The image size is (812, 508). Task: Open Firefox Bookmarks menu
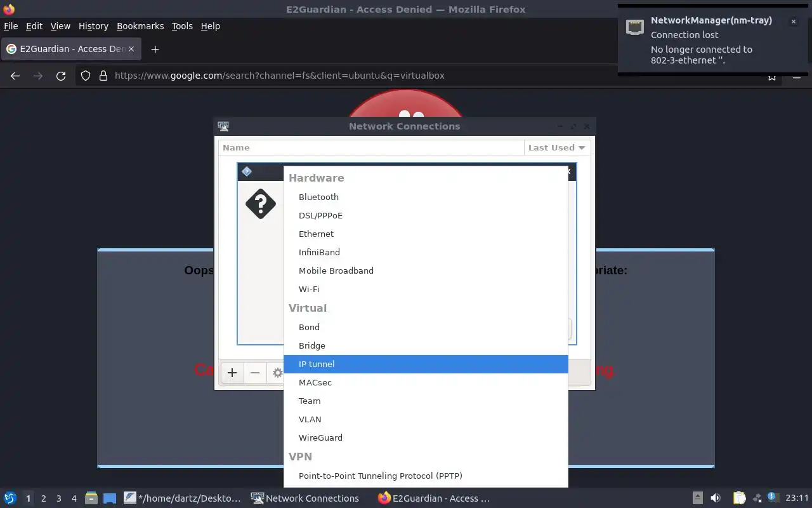pyautogui.click(x=140, y=26)
